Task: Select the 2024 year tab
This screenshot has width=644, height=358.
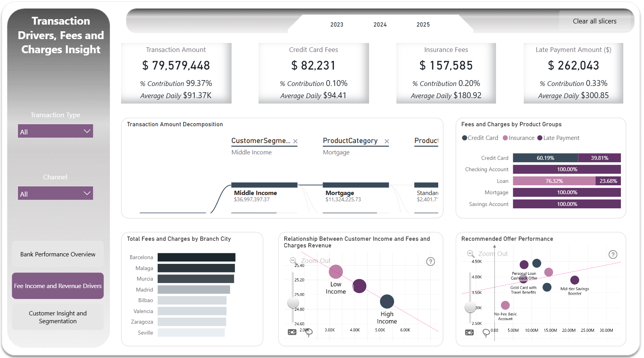Action: [380, 25]
